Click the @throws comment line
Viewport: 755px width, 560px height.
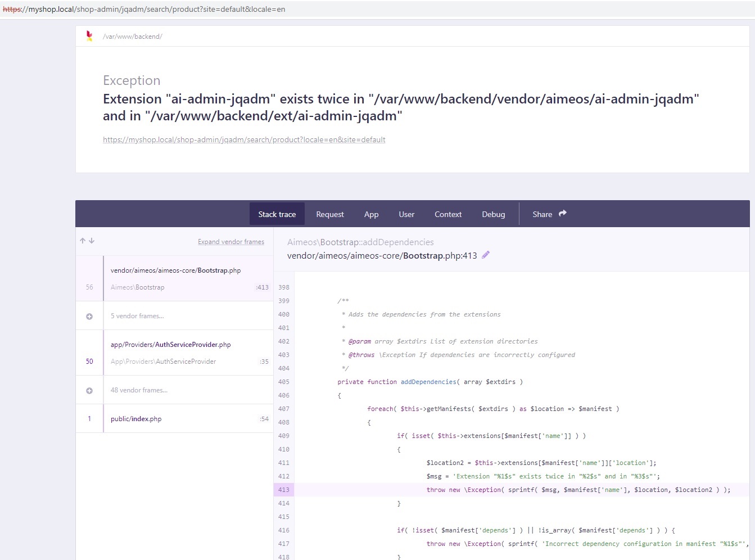pos(458,355)
